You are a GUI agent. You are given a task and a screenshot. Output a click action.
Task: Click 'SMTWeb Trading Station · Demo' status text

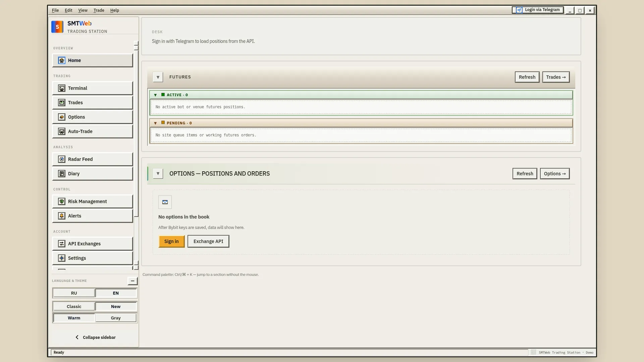point(566,352)
